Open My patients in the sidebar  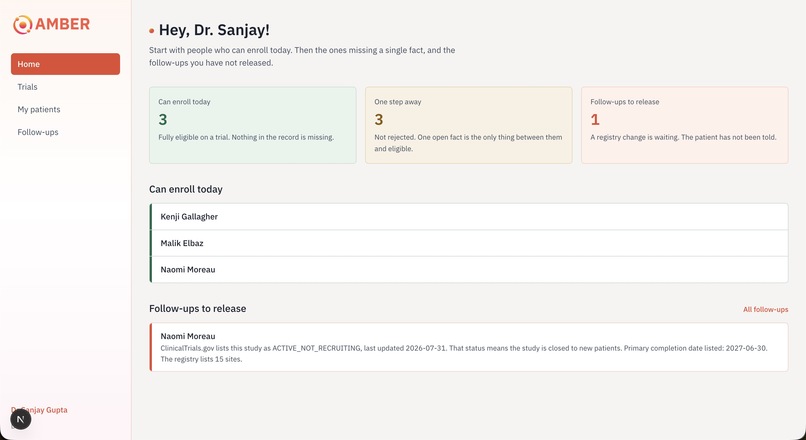(65, 109)
